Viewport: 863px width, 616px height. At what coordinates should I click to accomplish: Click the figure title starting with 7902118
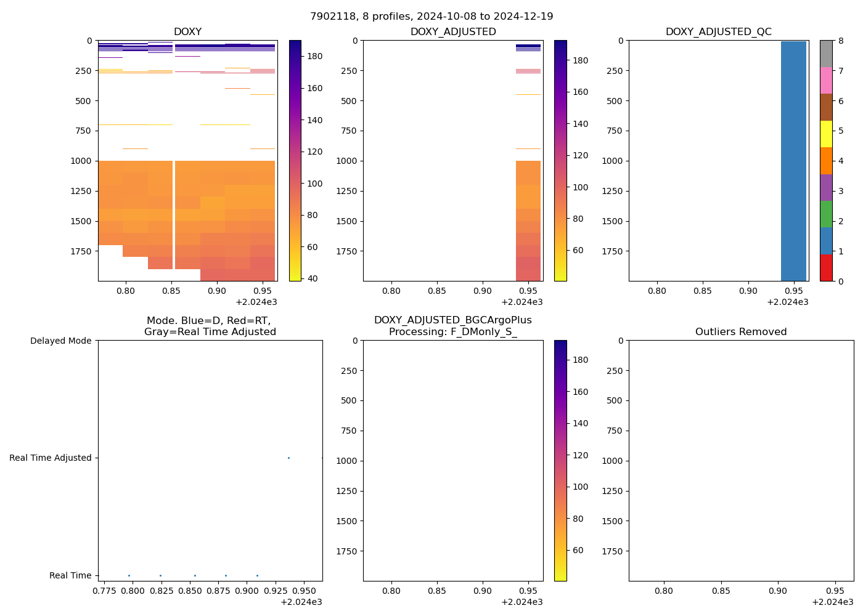click(x=431, y=17)
